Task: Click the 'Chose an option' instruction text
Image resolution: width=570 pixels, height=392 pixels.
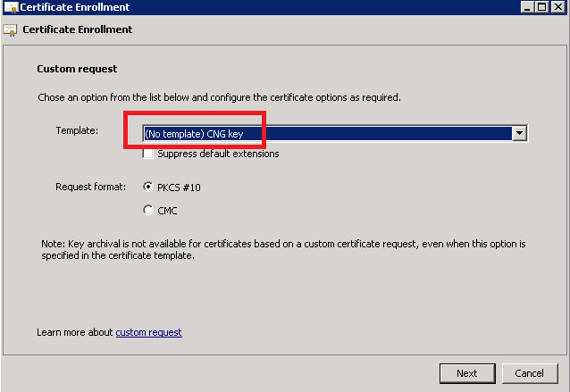Action: click(219, 97)
